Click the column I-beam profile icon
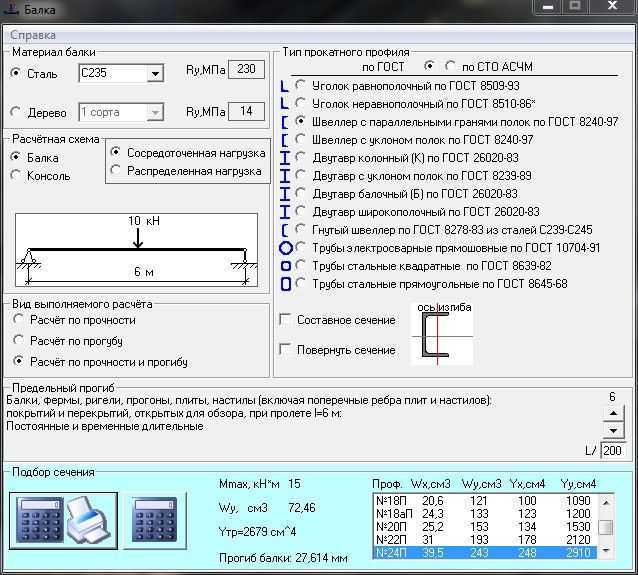The image size is (638, 575). pyautogui.click(x=285, y=157)
